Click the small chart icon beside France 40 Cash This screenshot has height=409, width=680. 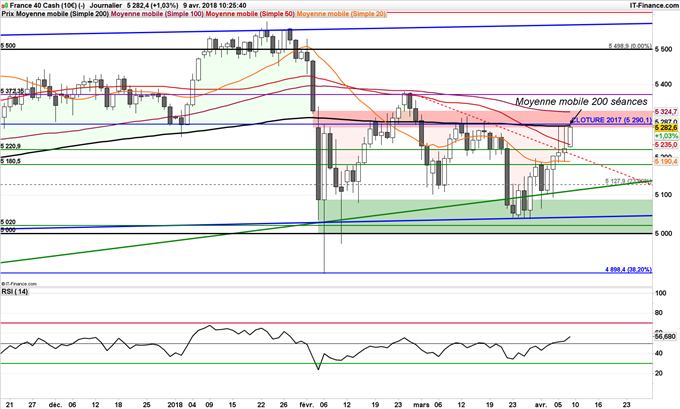point(4,5)
